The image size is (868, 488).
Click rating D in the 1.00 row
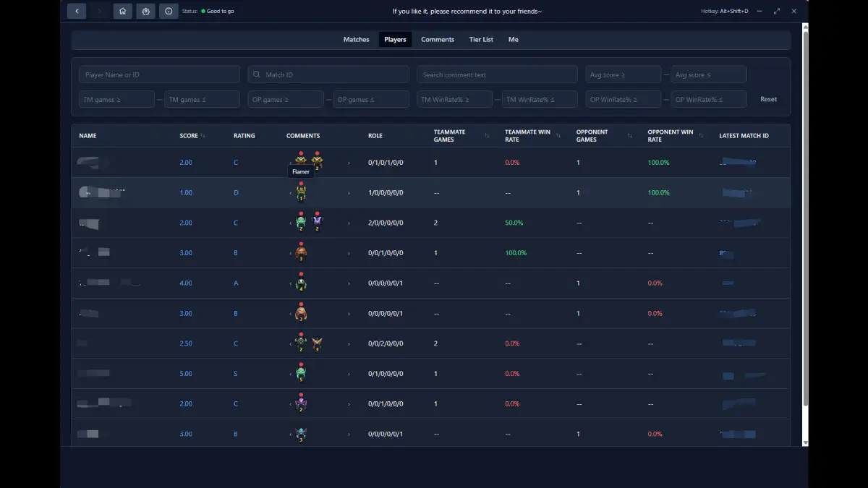coord(236,193)
